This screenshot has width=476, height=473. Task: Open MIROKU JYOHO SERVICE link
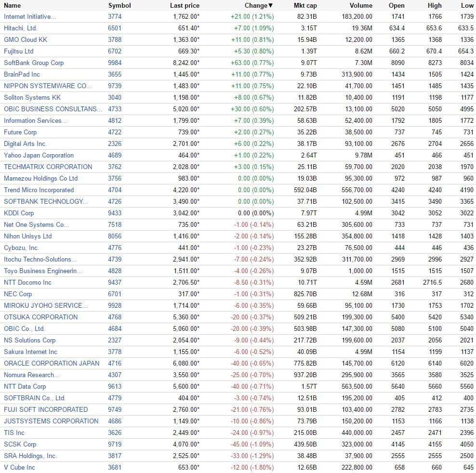pyautogui.click(x=46, y=305)
